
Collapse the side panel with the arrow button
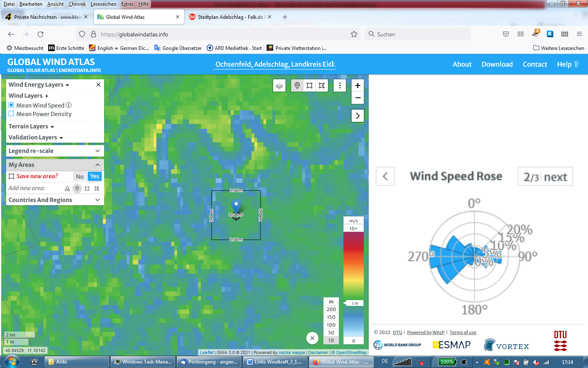358,116
